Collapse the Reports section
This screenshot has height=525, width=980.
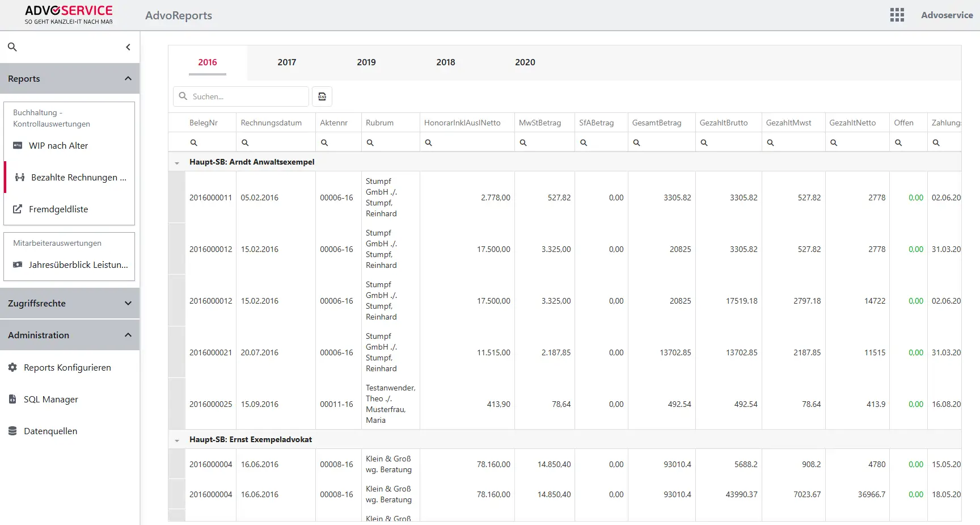point(128,78)
